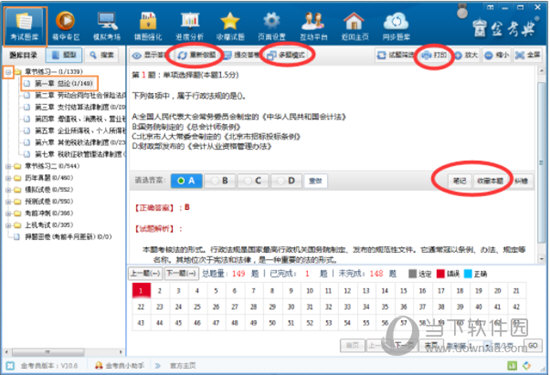Click the green icon in the status bar
Screen dimensions: 550x375
coord(512,366)
